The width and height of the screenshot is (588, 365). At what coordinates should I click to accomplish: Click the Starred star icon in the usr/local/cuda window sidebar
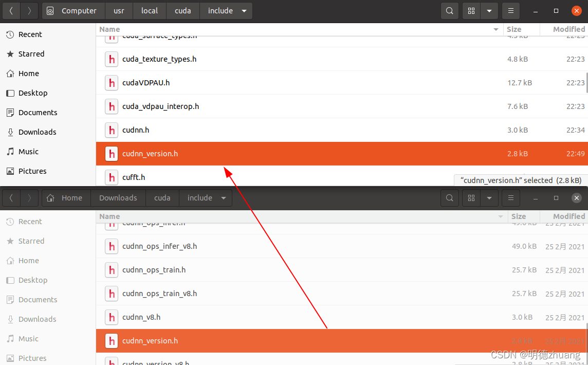click(x=10, y=54)
